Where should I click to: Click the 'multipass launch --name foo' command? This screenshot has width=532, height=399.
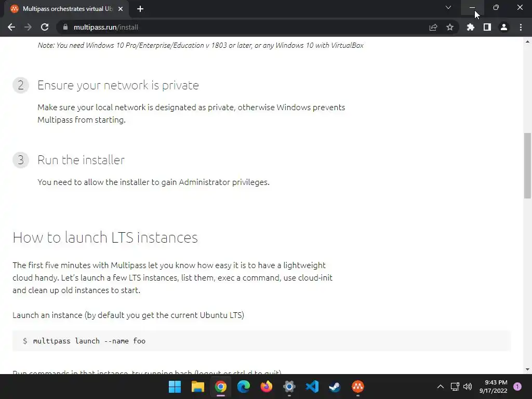89,341
